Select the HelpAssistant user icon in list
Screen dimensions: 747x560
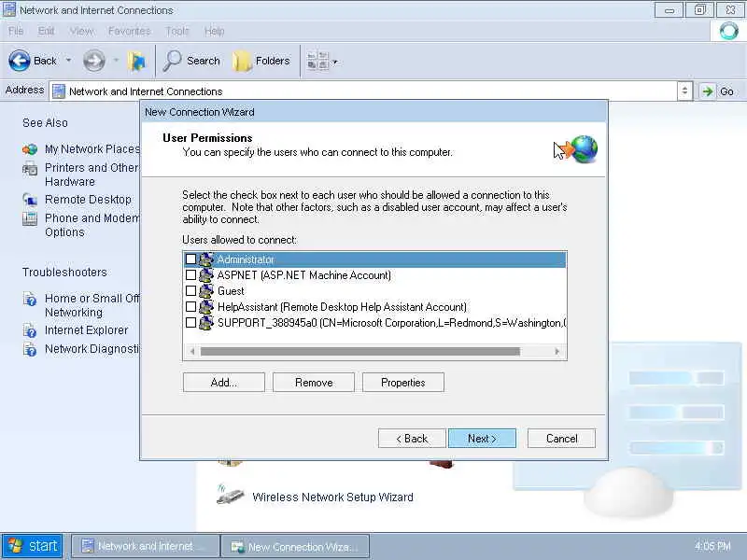pyautogui.click(x=206, y=307)
